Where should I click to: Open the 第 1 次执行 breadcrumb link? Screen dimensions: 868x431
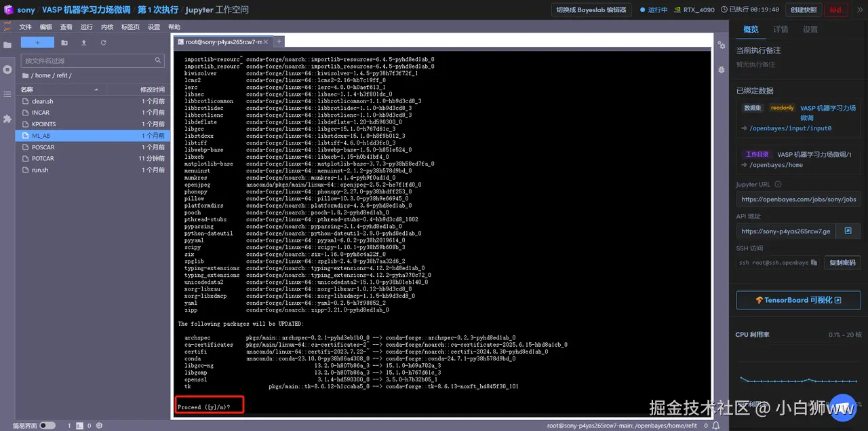[x=158, y=10]
